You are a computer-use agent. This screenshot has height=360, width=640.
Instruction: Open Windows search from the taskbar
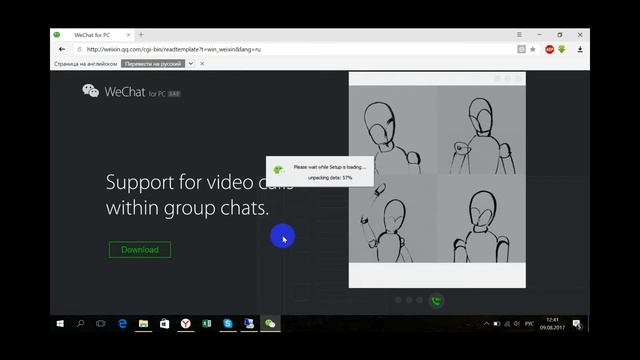(x=80, y=324)
